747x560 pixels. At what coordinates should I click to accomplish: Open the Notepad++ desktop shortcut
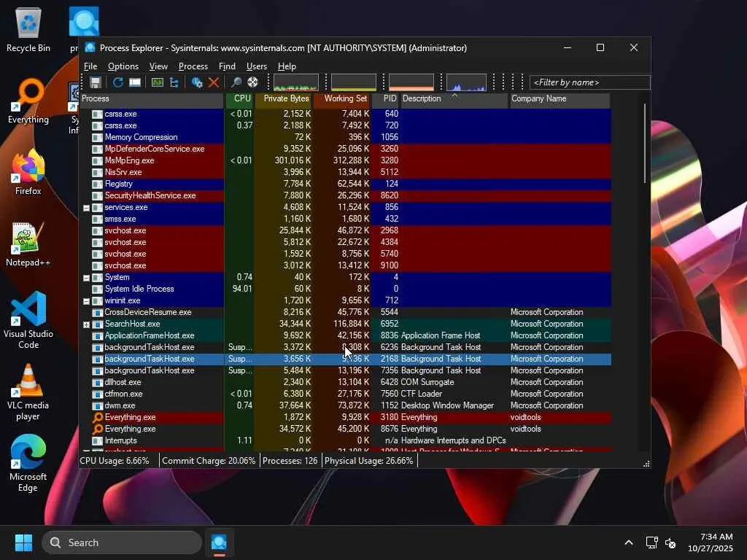coord(28,244)
